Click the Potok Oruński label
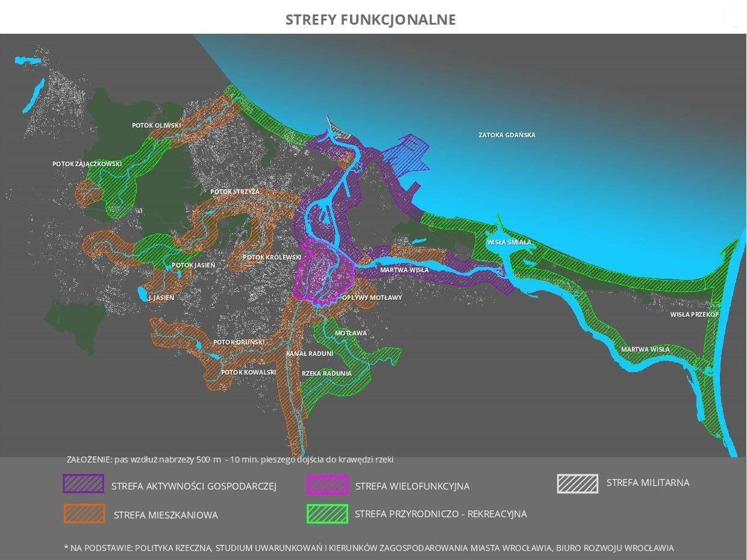747x560 pixels. click(239, 342)
